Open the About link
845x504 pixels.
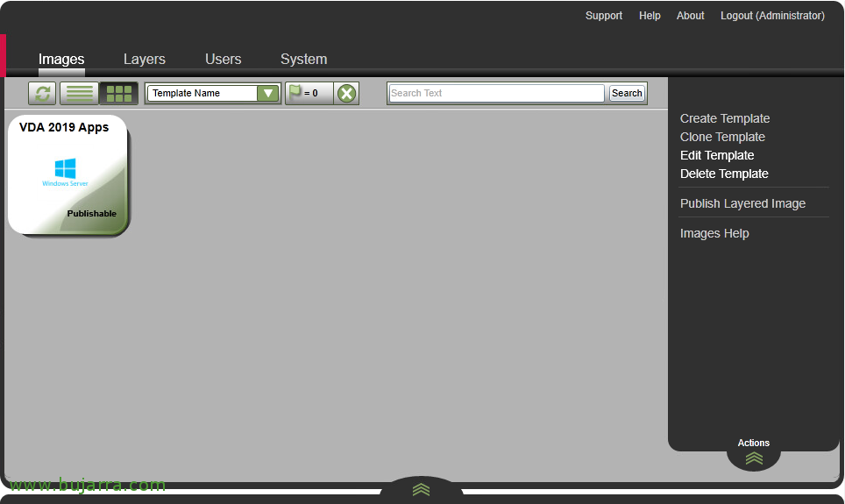pos(691,16)
